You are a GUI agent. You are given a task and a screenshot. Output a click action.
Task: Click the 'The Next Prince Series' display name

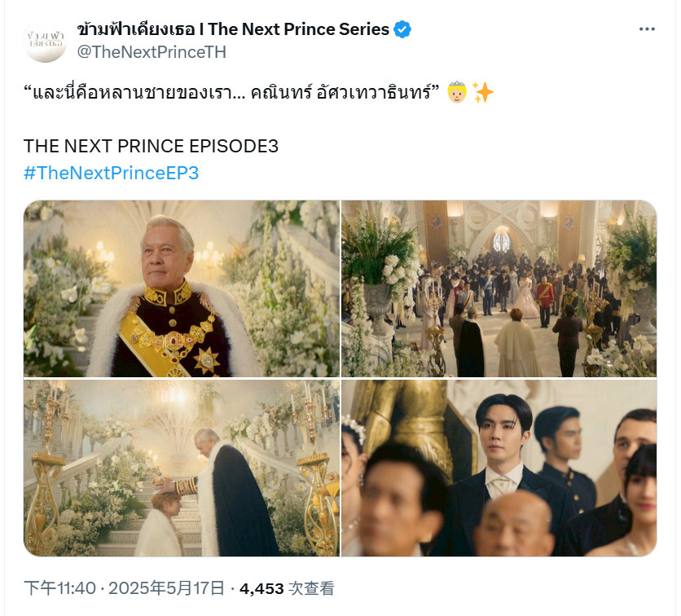pos(298,29)
